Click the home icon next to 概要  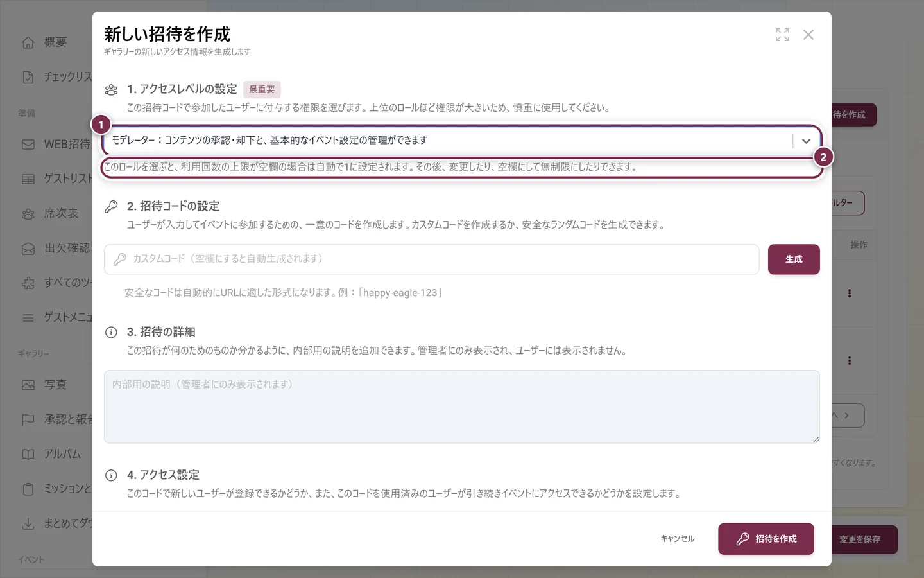click(28, 42)
